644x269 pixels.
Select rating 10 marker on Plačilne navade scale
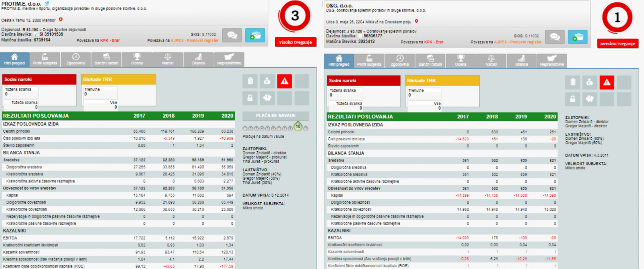tap(298, 127)
